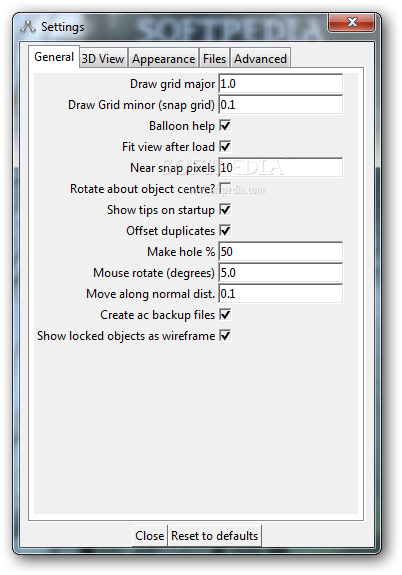Click the Make hole % field
The image size is (402, 575).
(281, 252)
